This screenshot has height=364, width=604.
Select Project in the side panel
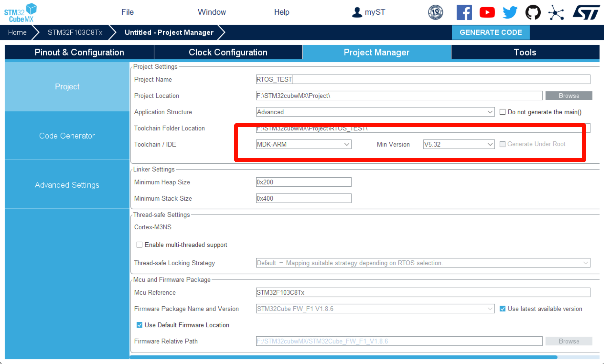67,87
